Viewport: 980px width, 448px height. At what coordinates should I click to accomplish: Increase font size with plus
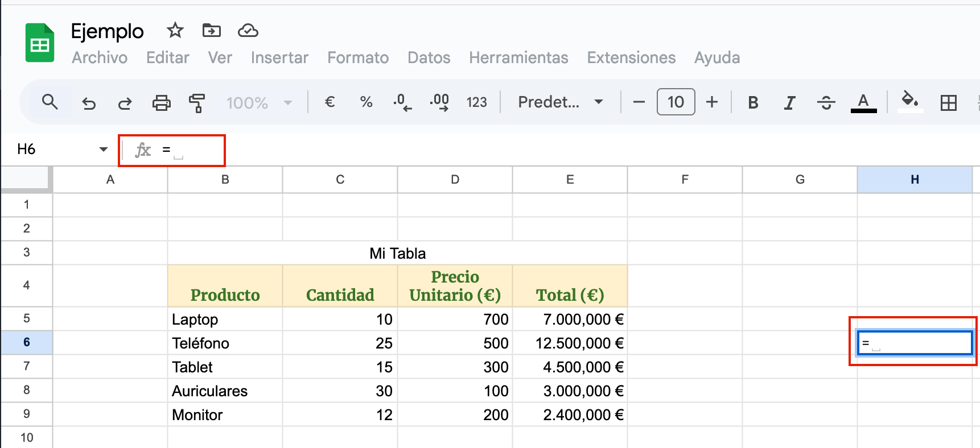click(712, 102)
